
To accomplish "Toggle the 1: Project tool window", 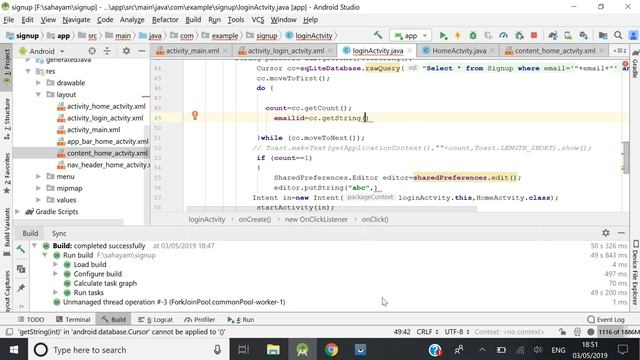I will click(7, 66).
